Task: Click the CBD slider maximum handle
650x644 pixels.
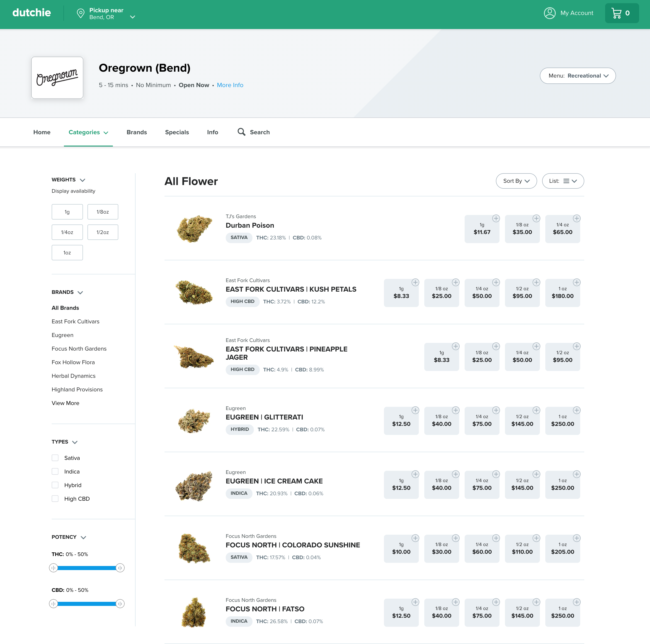Action: pyautogui.click(x=120, y=604)
